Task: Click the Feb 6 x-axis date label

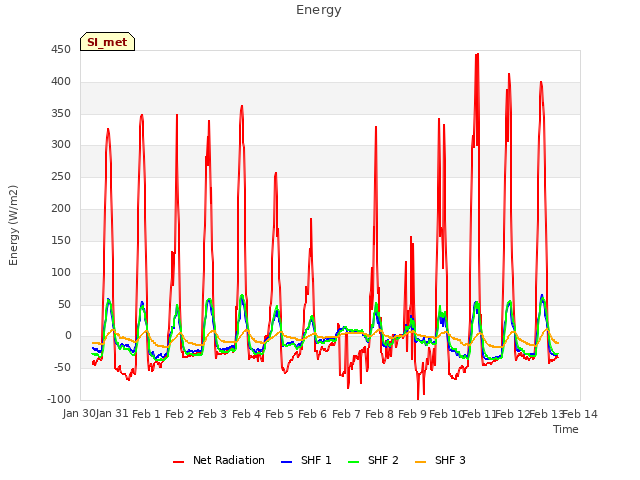Action: pyautogui.click(x=312, y=414)
